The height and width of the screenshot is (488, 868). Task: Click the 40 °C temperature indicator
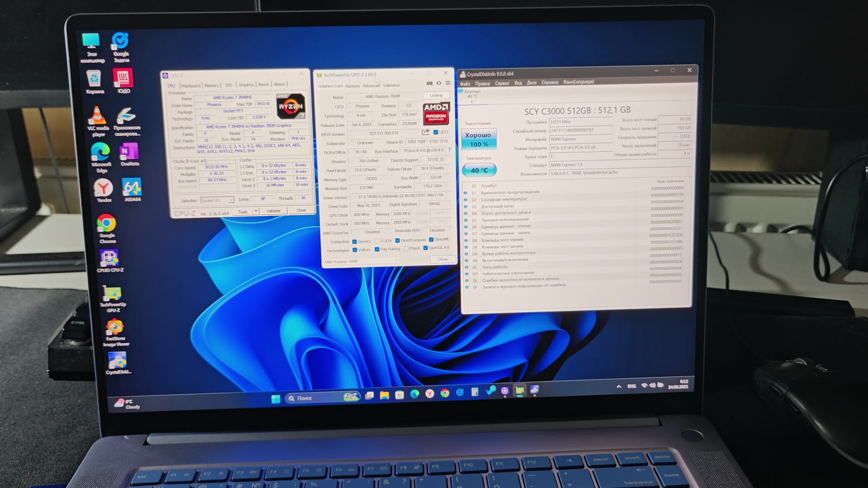pyautogui.click(x=479, y=170)
